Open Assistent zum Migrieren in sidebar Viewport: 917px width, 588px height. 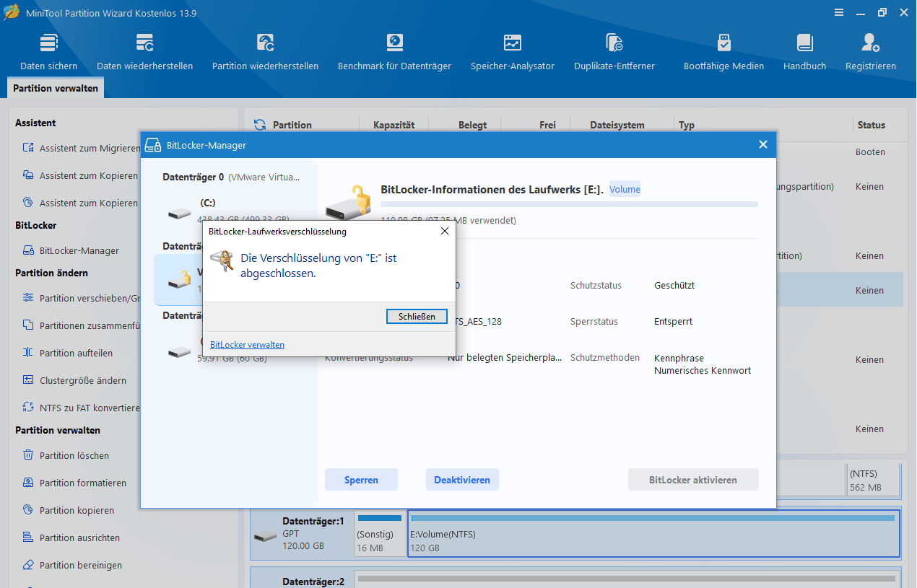pyautogui.click(x=81, y=148)
